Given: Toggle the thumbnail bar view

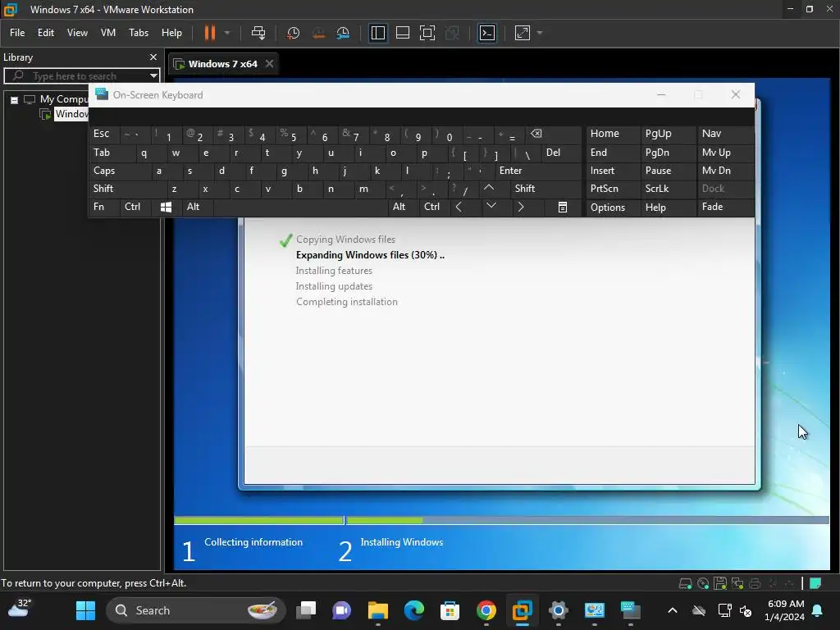Looking at the screenshot, I should pyautogui.click(x=402, y=33).
